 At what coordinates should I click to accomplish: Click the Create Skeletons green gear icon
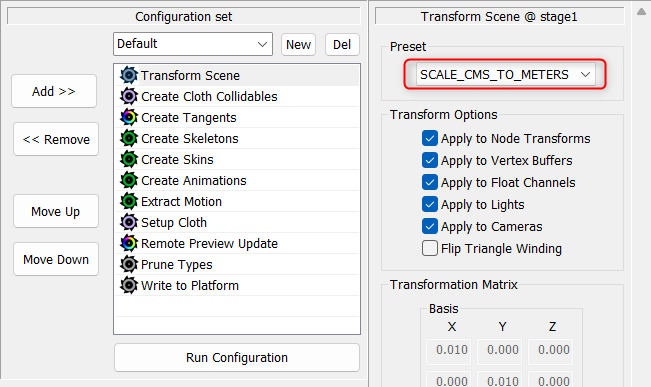click(x=129, y=138)
